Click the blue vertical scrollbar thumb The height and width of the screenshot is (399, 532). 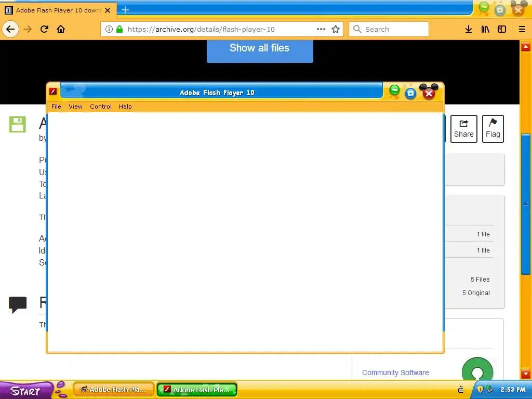(x=526, y=204)
